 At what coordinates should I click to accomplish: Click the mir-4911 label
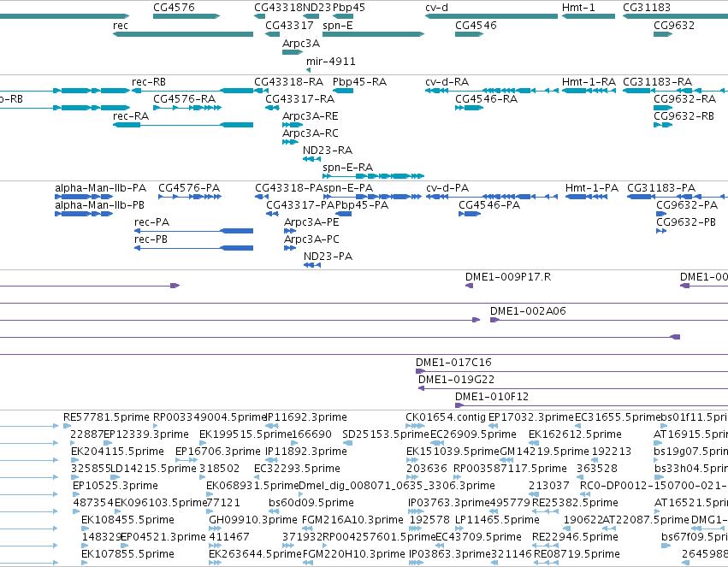pos(330,62)
